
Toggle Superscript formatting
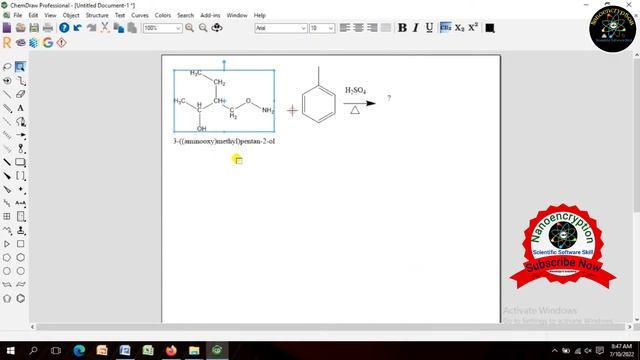coord(473,28)
